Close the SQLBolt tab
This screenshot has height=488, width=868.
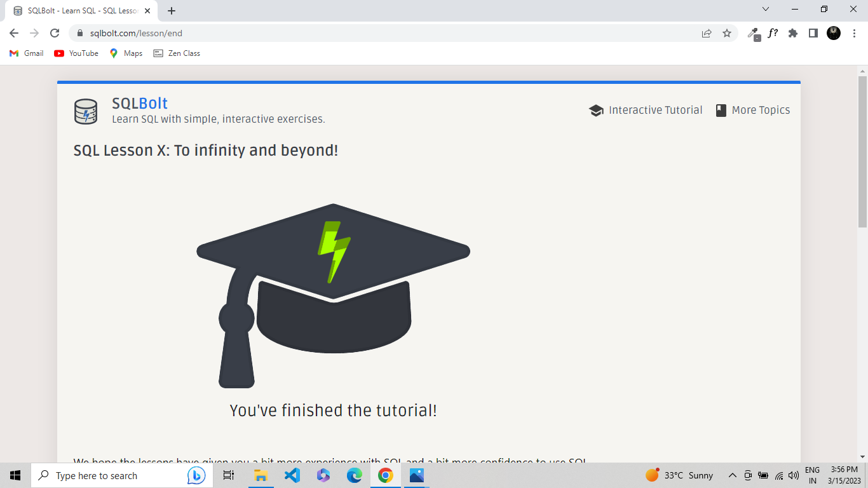(x=147, y=11)
